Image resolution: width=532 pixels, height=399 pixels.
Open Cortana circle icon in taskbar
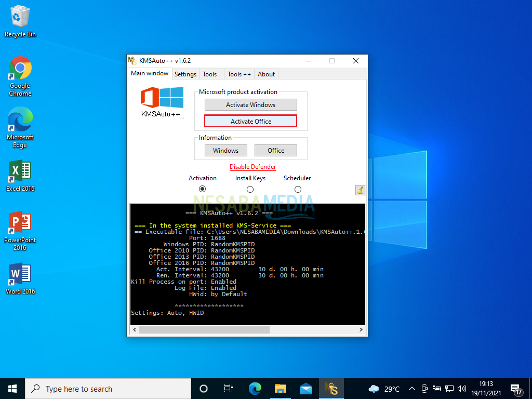click(x=204, y=389)
